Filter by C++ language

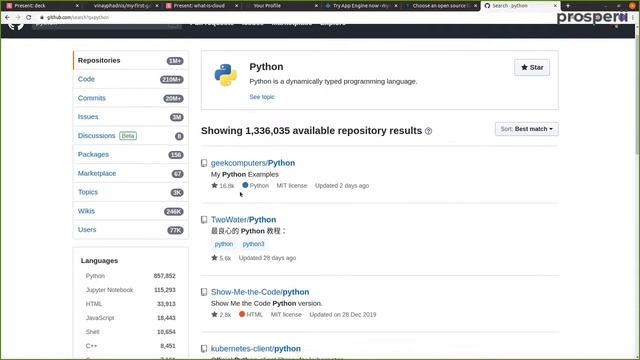pos(130,346)
